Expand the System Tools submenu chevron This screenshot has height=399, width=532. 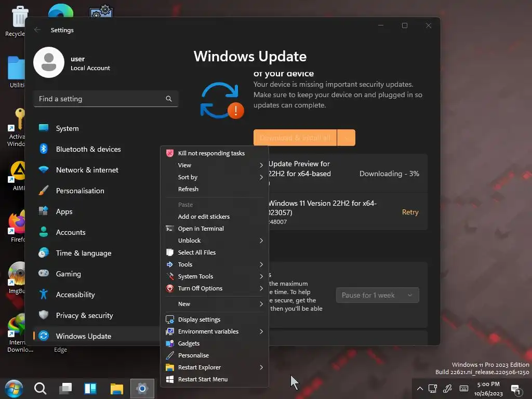click(261, 276)
